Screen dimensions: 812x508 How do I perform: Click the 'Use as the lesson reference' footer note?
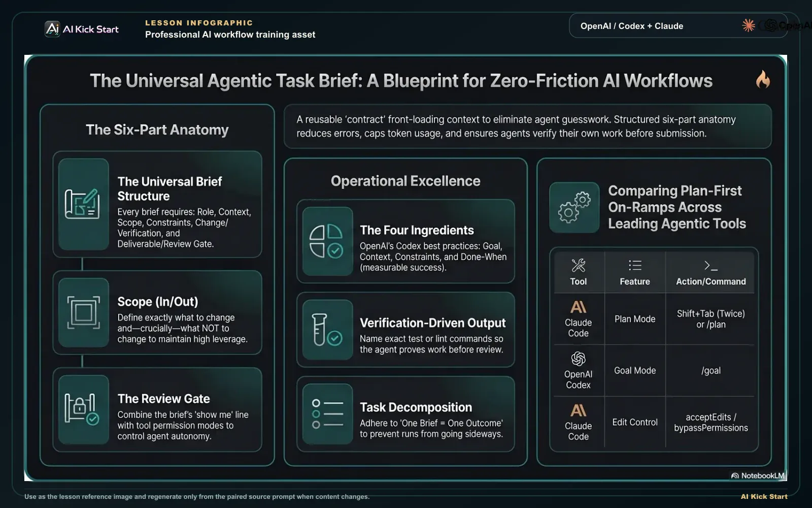[197, 497]
